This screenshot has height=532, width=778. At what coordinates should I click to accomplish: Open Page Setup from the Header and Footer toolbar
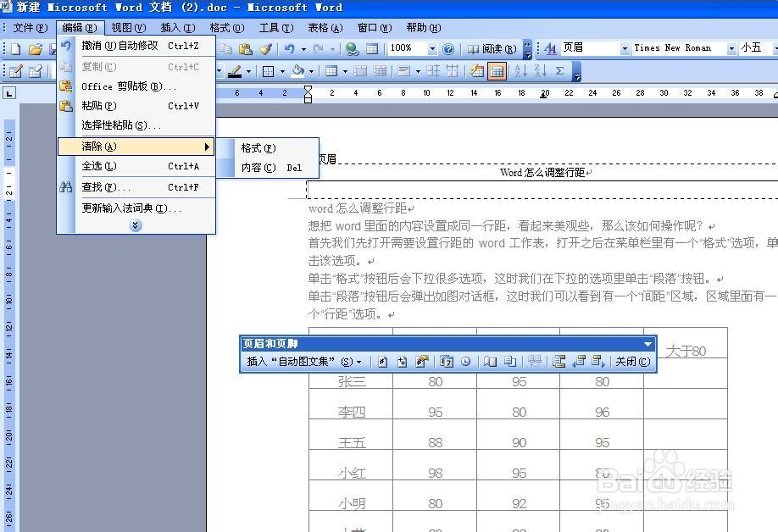[492, 362]
